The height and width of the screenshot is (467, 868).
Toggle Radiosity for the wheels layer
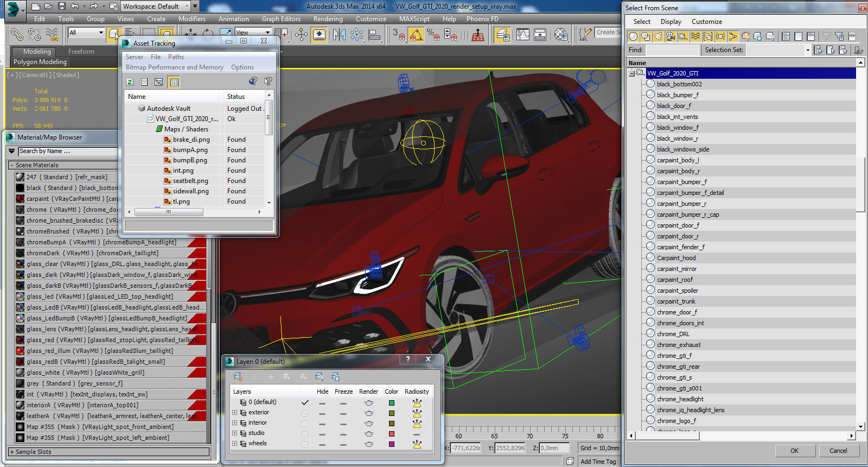[x=417, y=444]
